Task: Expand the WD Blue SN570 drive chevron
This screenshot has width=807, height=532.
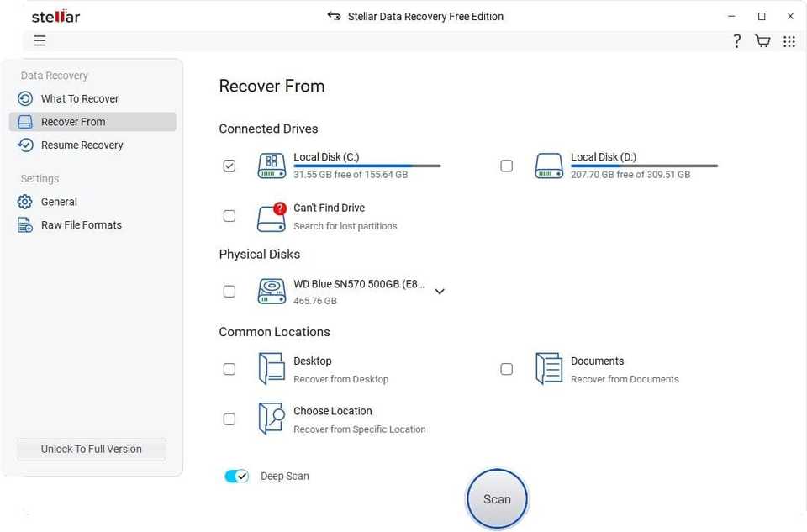Action: coord(440,291)
